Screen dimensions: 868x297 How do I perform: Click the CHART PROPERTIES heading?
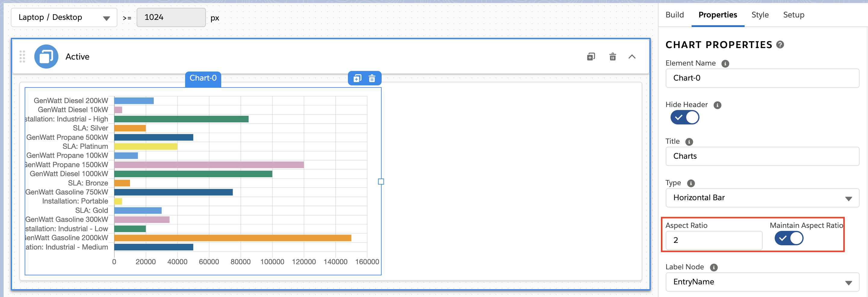tap(719, 45)
